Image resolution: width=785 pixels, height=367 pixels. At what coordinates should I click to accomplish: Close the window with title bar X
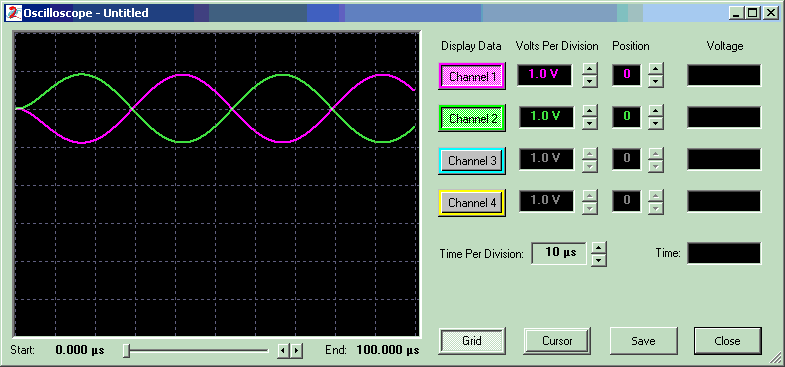coord(770,14)
